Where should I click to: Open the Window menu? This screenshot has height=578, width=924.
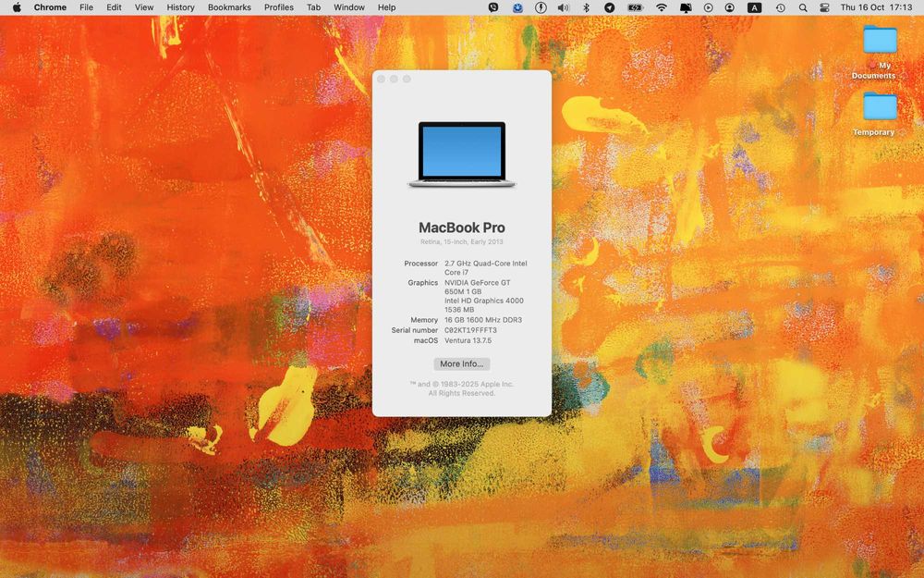tap(349, 7)
